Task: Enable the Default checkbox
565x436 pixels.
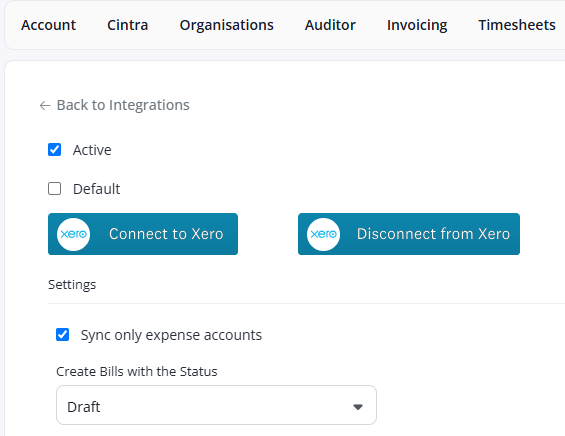Action: point(54,188)
